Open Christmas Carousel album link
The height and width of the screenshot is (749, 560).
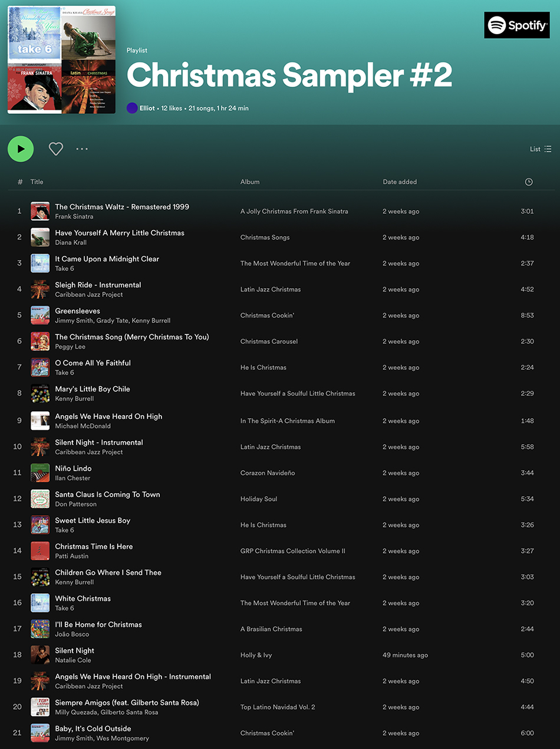[x=269, y=341]
